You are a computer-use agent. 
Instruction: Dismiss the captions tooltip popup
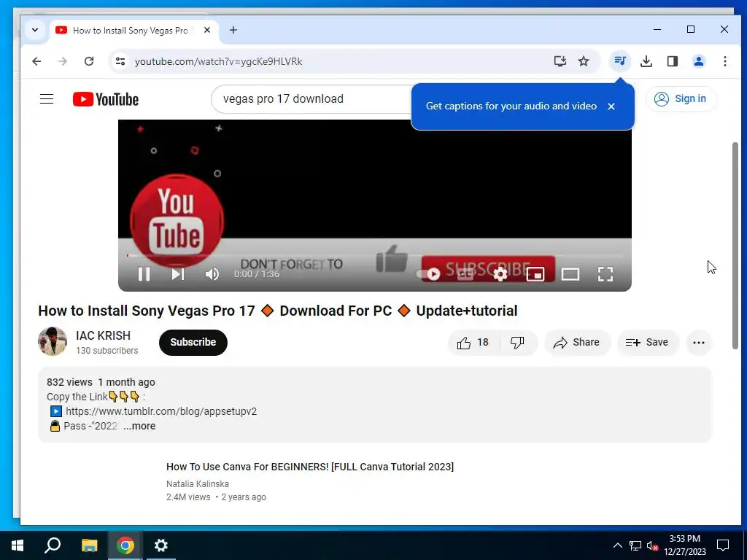click(611, 106)
